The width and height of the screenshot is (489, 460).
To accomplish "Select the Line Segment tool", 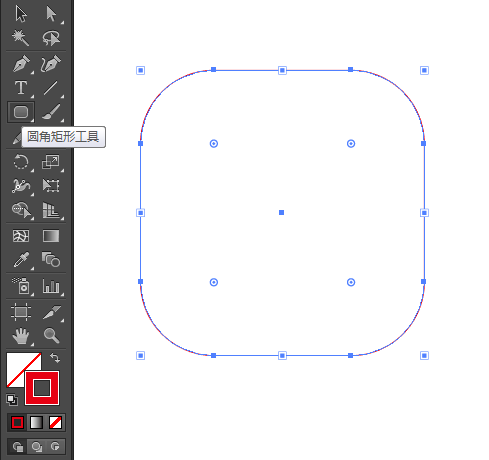I will 51,88.
